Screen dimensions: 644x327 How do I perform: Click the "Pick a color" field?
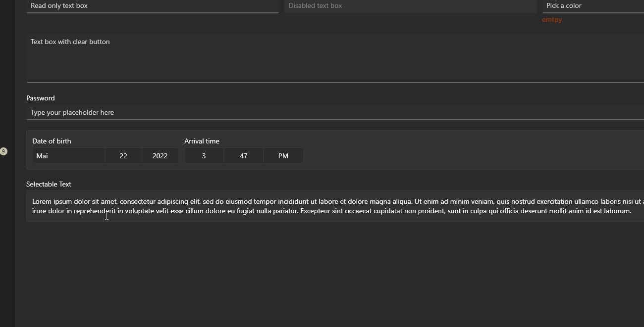tap(585, 6)
